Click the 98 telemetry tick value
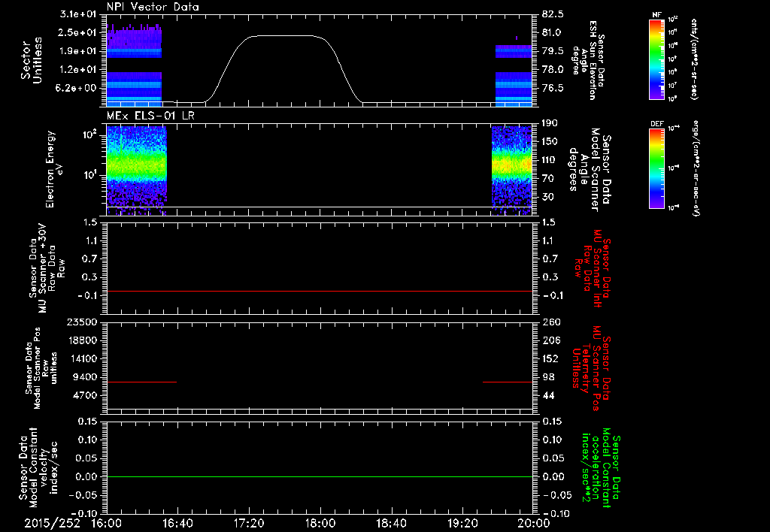 tap(548, 377)
